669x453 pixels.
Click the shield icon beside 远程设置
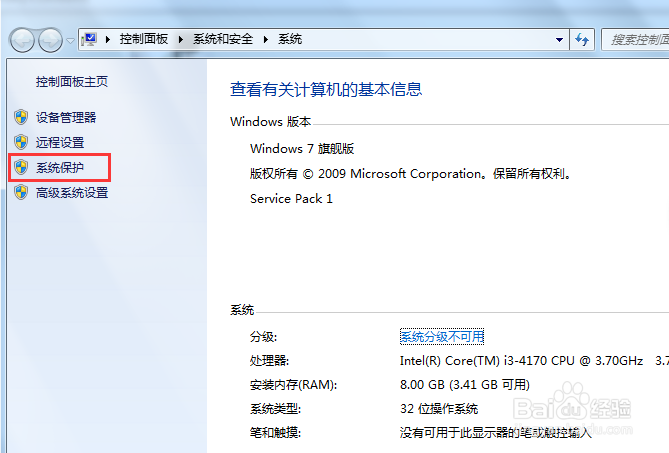pyautogui.click(x=21, y=142)
